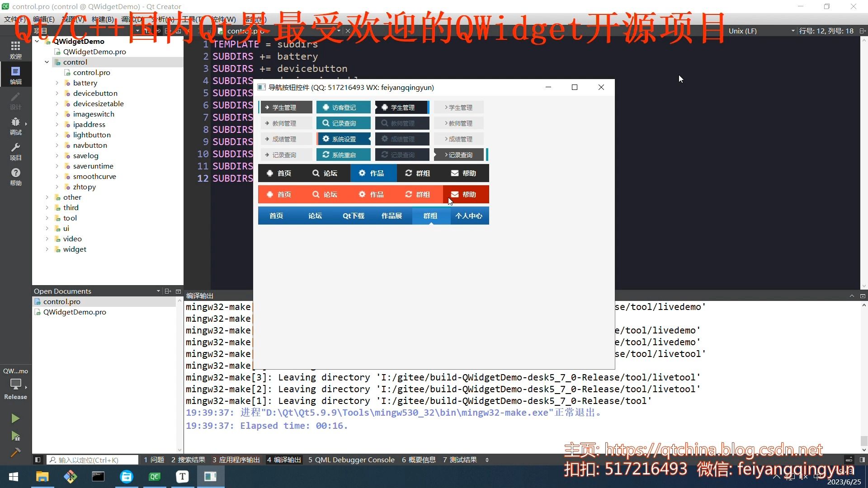Screen dimensions: 868x488
Task: Select QWidgetDemo.pro in Open Documents
Action: [75, 312]
